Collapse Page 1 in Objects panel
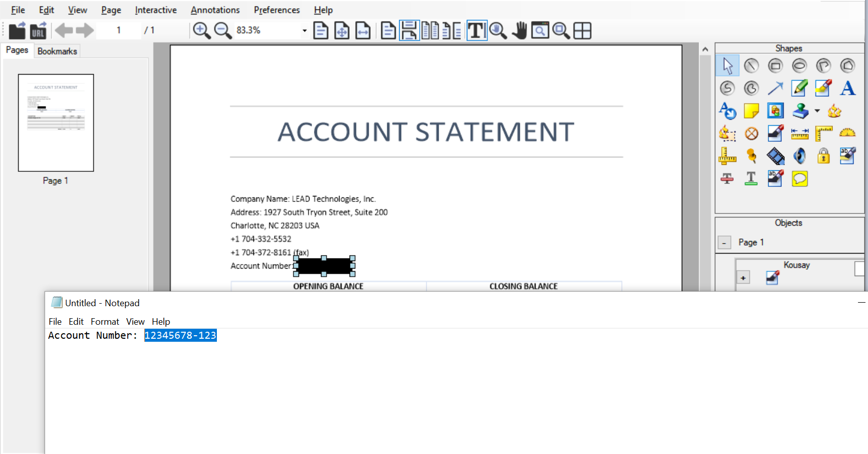Image resolution: width=868 pixels, height=454 pixels. 724,242
